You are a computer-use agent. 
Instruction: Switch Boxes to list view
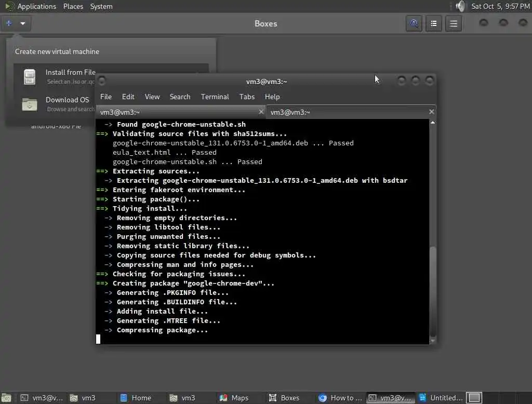click(434, 23)
